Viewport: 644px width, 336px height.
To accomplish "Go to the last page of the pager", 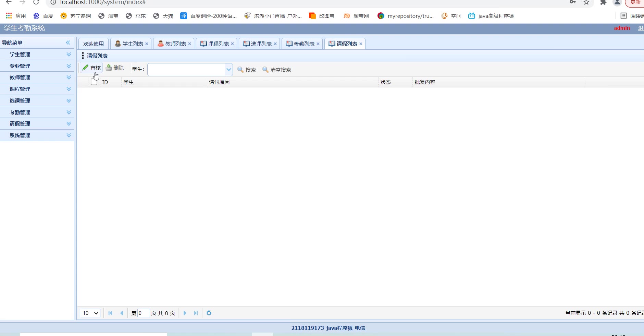I will (x=196, y=313).
